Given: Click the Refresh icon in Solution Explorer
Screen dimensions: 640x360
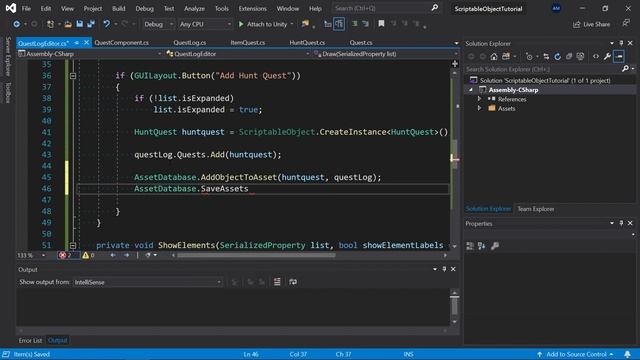Looking at the screenshot, I should (x=557, y=56).
